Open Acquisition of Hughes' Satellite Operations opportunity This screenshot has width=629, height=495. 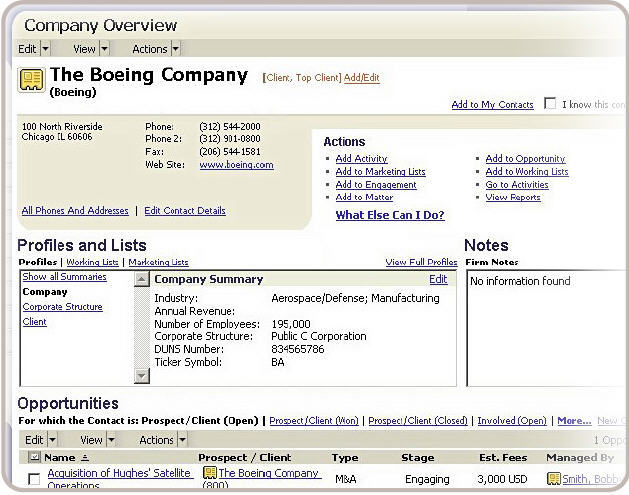(120, 479)
